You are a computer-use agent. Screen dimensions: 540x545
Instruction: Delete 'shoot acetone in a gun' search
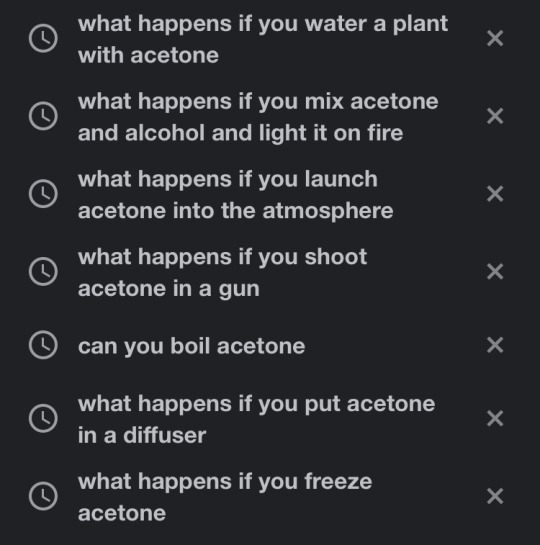pos(495,271)
